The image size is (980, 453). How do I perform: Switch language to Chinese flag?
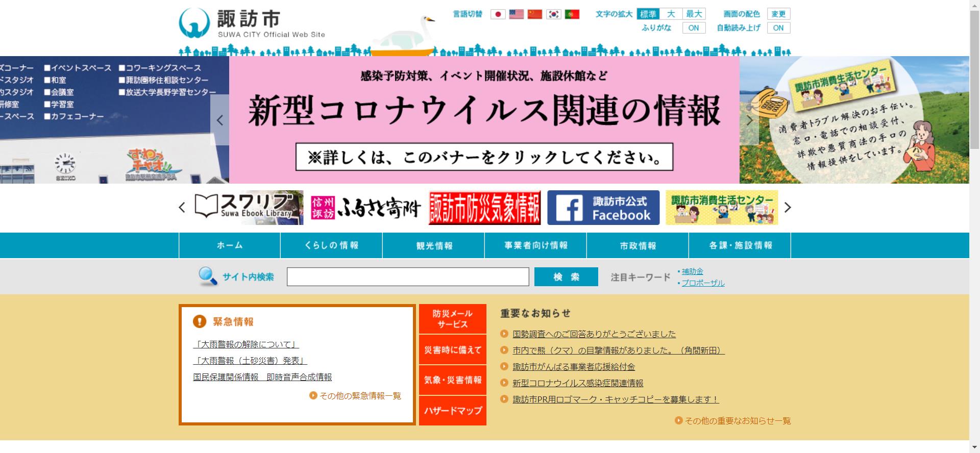(534, 14)
